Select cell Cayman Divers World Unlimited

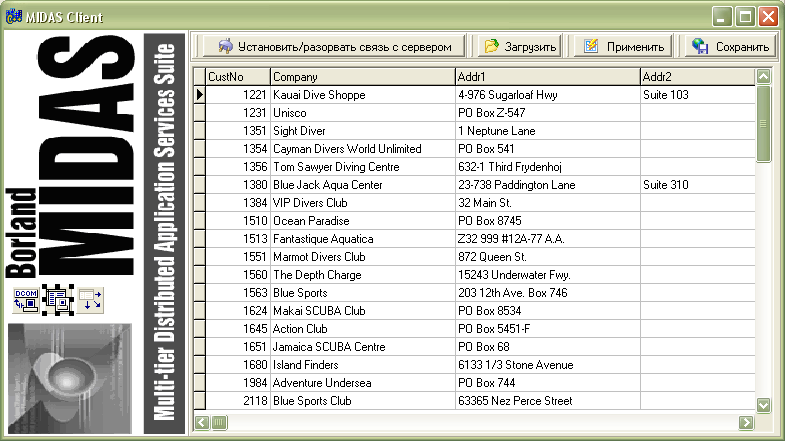click(362, 149)
